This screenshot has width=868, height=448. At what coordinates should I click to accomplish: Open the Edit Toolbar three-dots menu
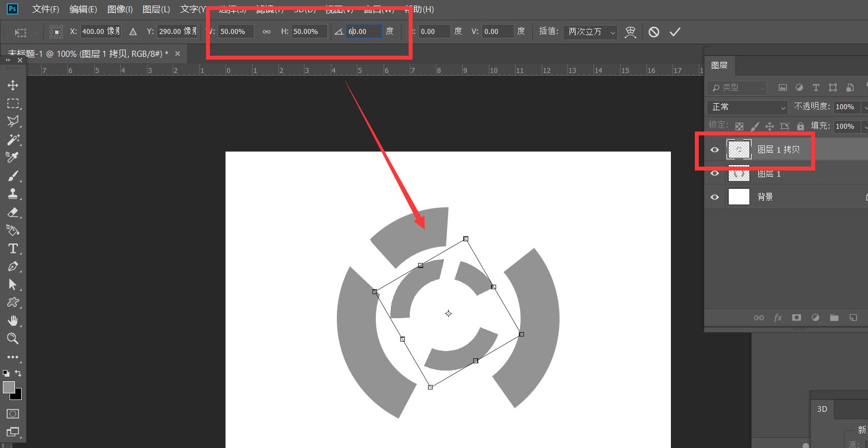tap(13, 357)
